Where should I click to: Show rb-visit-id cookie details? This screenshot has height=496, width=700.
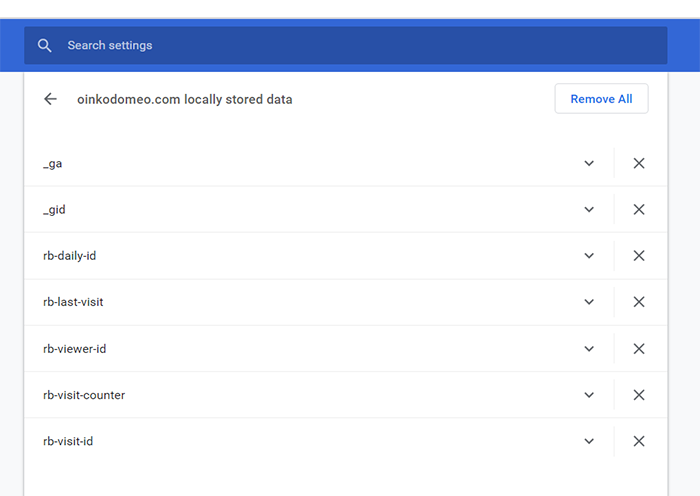[x=589, y=442]
